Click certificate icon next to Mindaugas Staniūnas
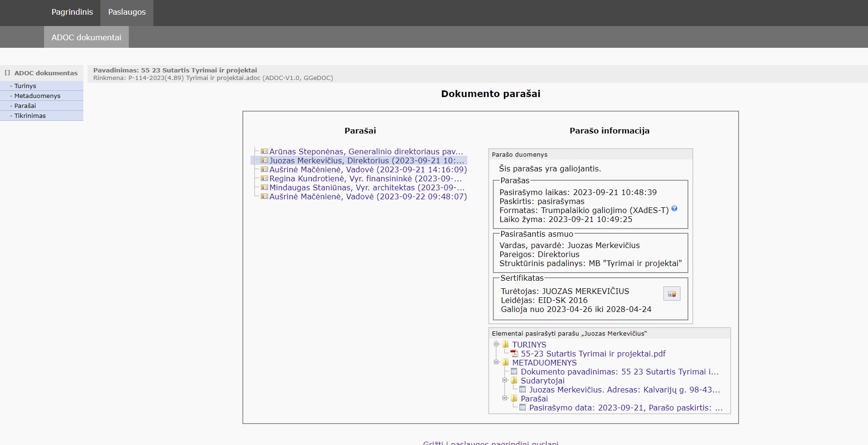 [x=264, y=187]
